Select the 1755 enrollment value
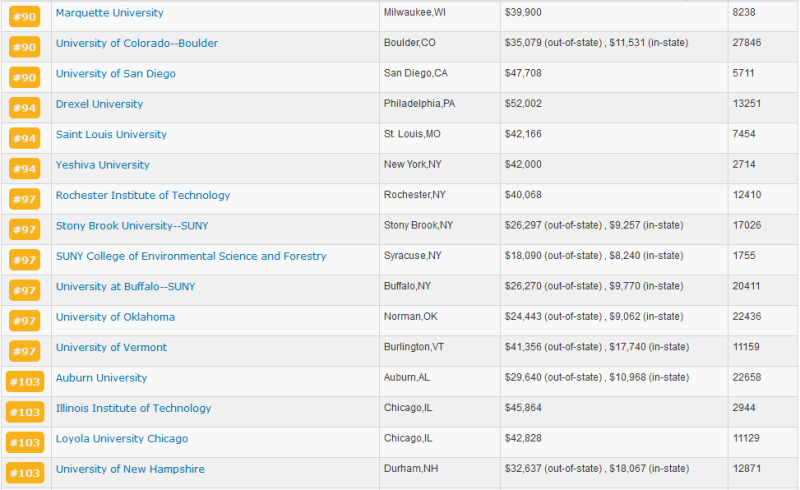This screenshot has width=800, height=490. coord(744,256)
